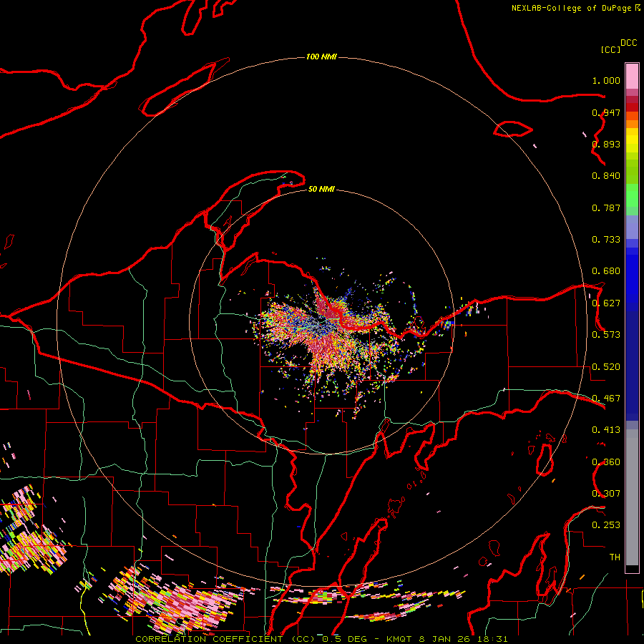Click the 0.520 color scale value
This screenshot has width=644, height=644.
[x=606, y=367]
